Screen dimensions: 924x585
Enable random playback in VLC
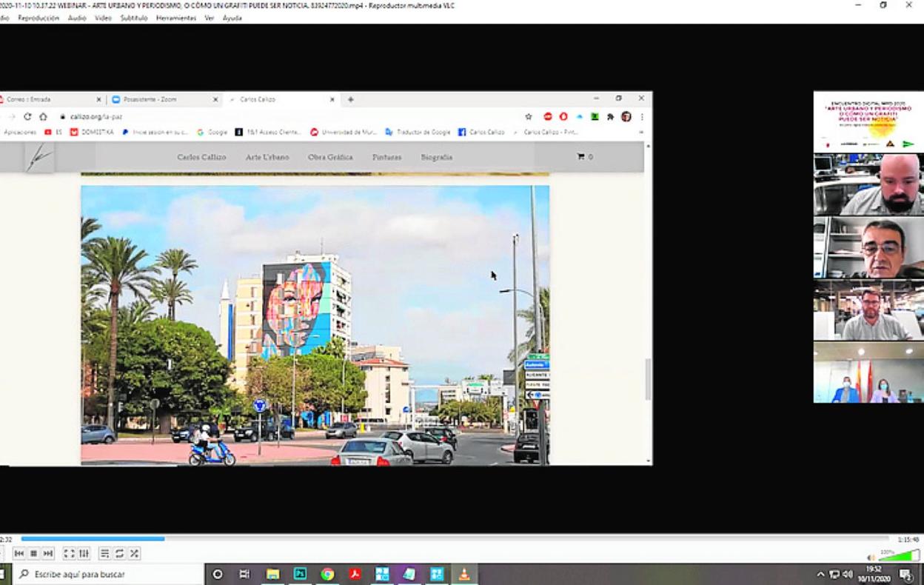(133, 553)
